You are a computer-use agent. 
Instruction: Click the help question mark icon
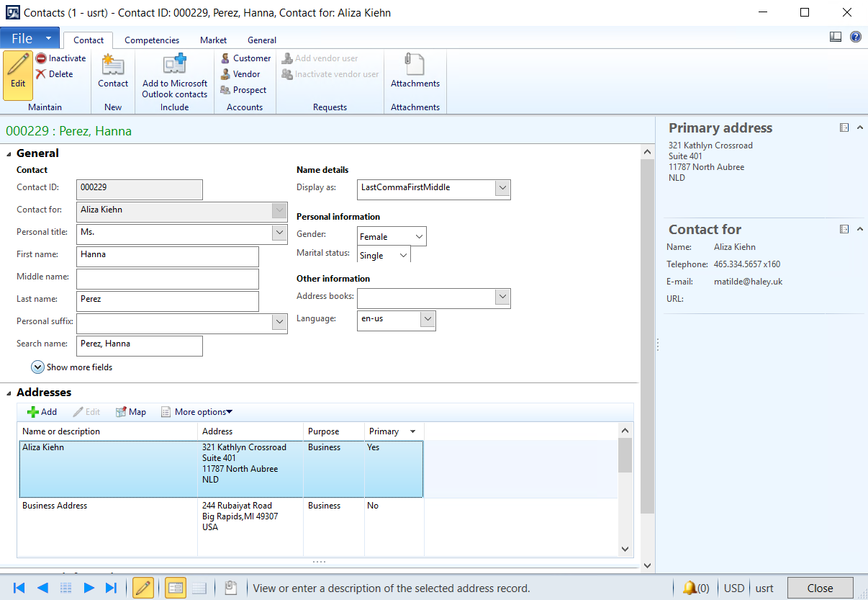click(856, 37)
